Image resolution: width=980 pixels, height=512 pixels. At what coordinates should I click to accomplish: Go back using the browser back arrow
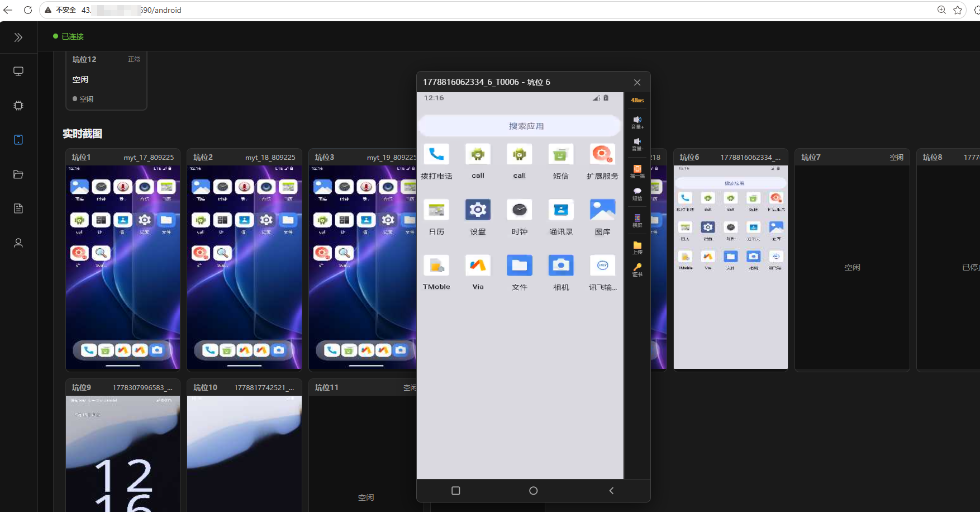click(x=8, y=10)
